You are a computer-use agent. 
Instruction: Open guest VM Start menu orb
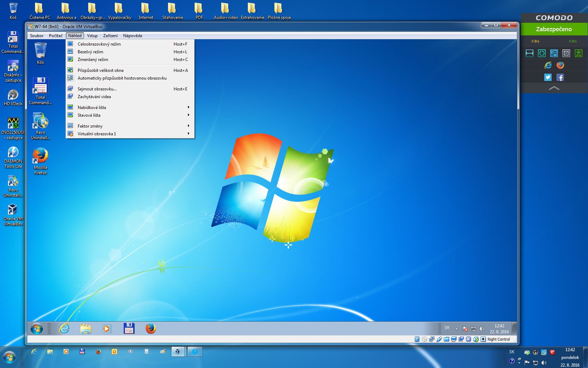[x=37, y=328]
